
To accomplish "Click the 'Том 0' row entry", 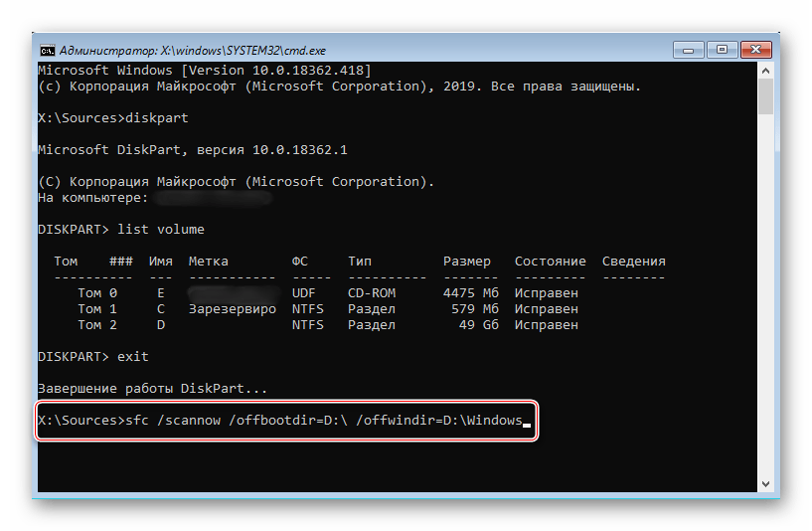I will [97, 293].
